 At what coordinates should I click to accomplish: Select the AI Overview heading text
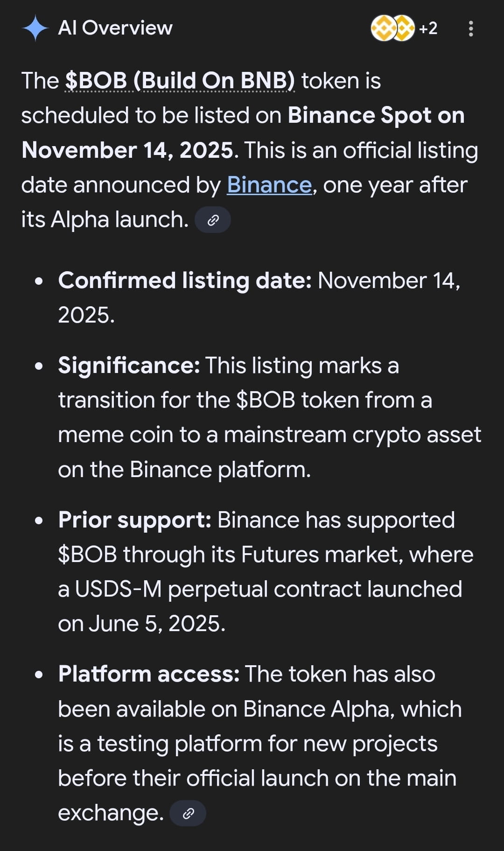click(x=115, y=28)
